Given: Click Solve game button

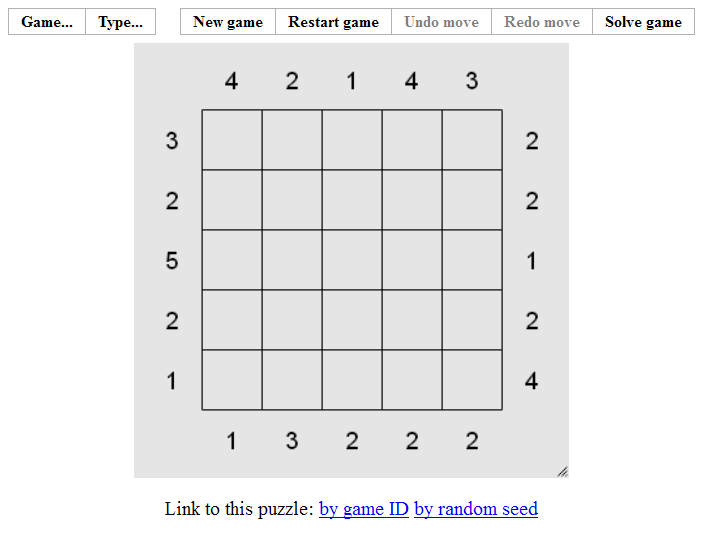Looking at the screenshot, I should [643, 22].
